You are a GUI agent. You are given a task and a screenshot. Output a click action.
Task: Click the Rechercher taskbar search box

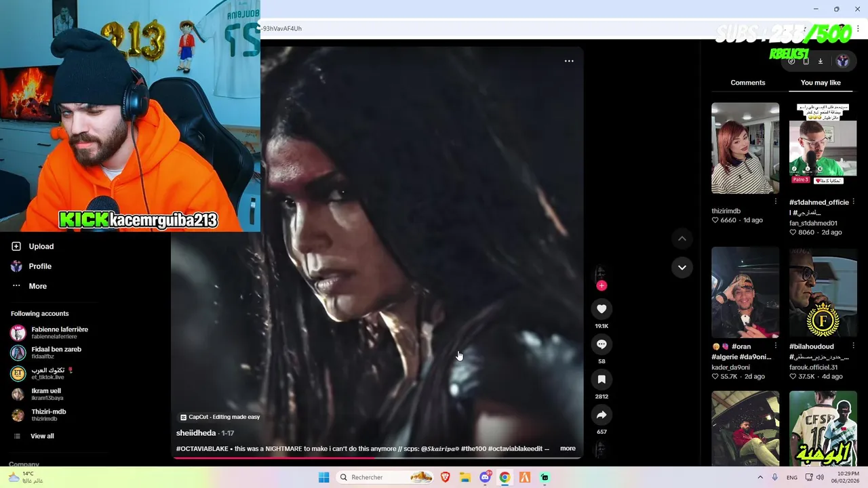(385, 477)
